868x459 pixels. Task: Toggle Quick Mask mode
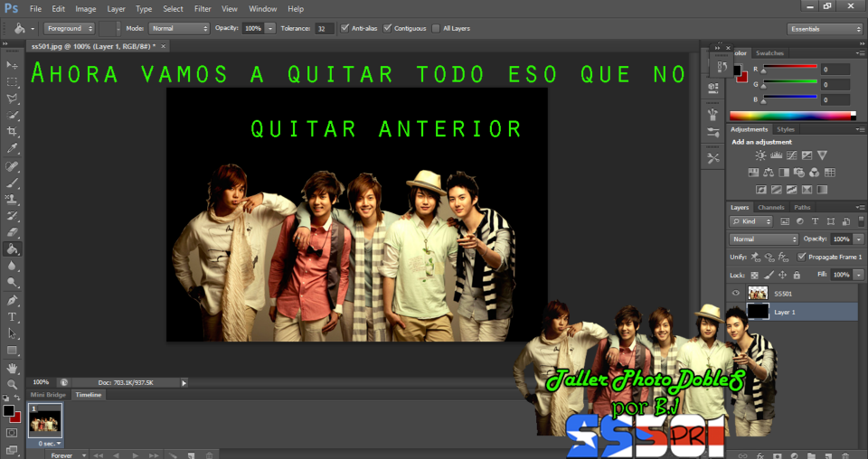pos(12,433)
